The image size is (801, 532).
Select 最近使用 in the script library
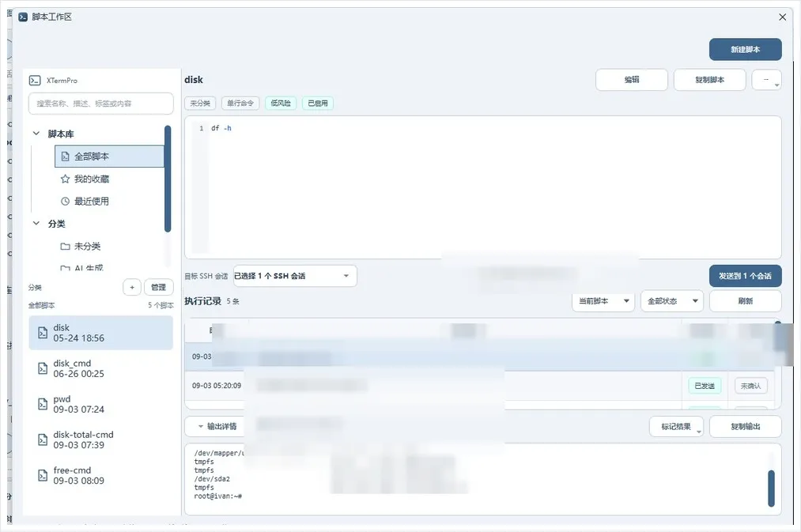pos(92,202)
